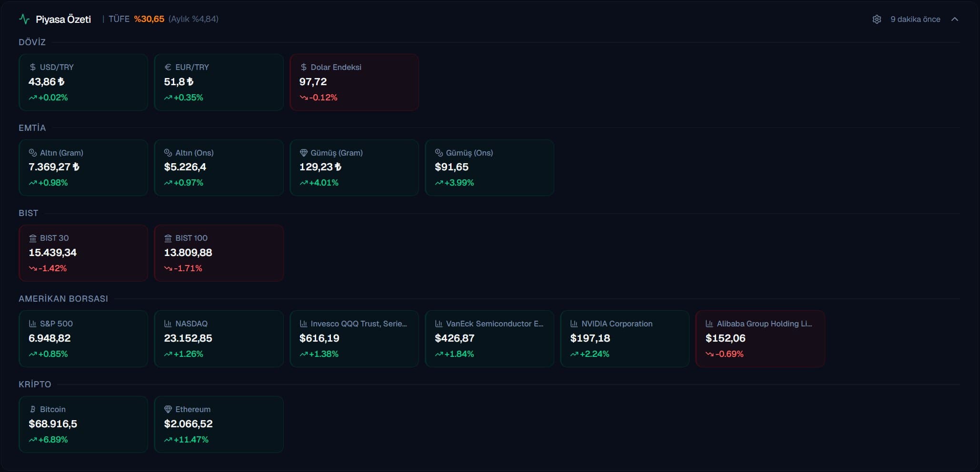Open the Gümüş (Ons) commodity card
The image size is (980, 472).
(489, 167)
